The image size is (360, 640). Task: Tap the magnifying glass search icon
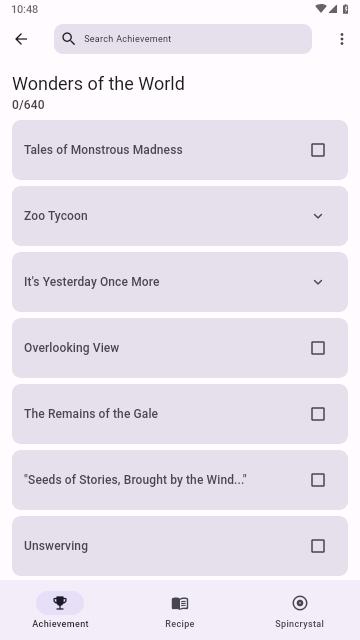point(69,39)
